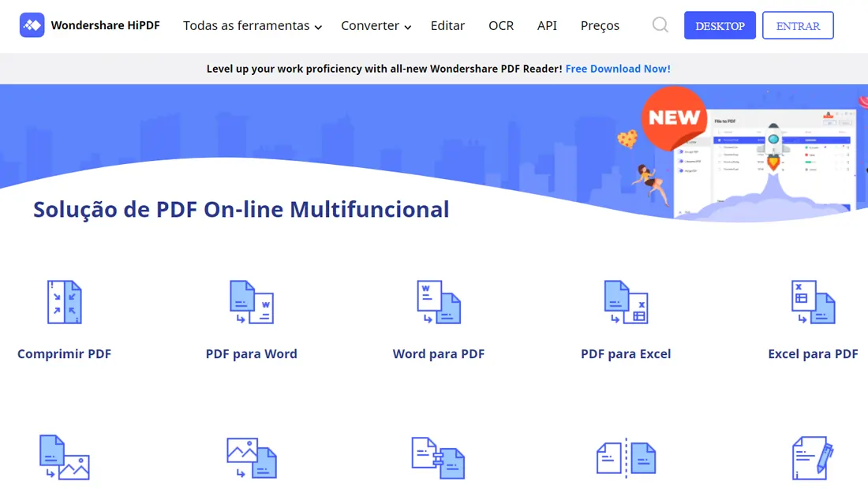The image size is (868, 489).
Task: Expand the Todas as ferramentas menu
Action: (x=253, y=25)
